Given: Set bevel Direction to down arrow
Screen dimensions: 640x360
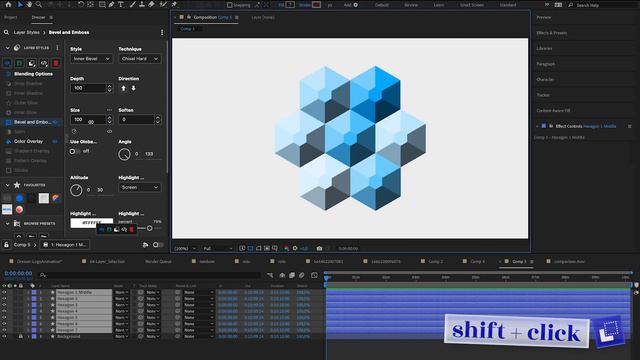Looking at the screenshot, I should tap(133, 88).
